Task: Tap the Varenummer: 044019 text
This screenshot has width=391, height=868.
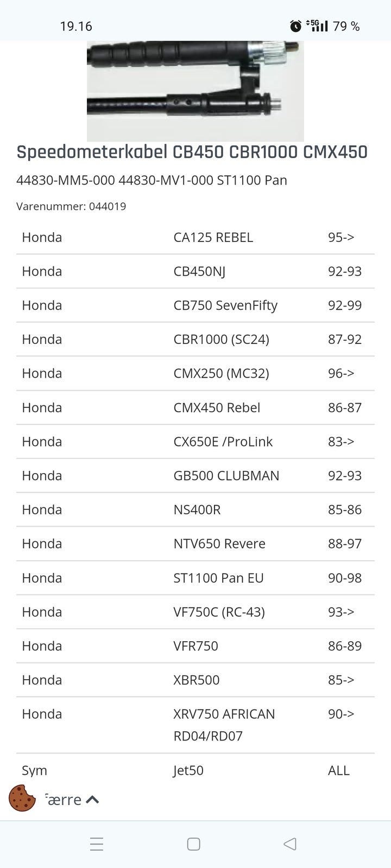Action: (x=71, y=206)
